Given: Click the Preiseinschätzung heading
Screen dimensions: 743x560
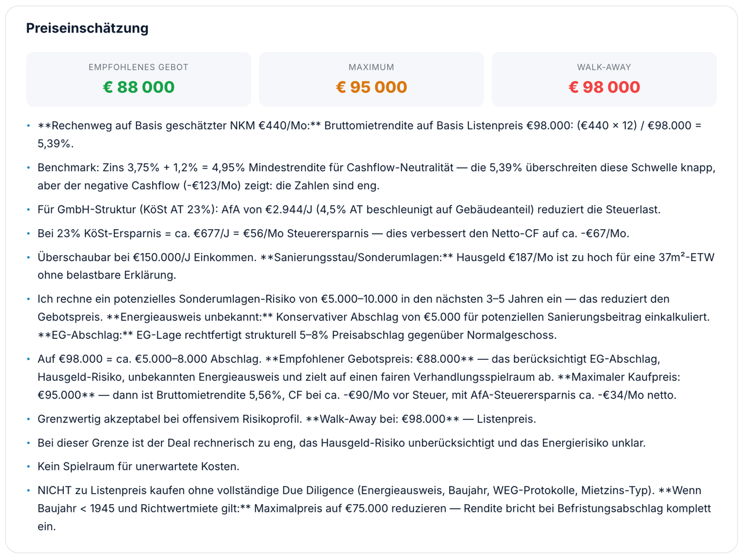Looking at the screenshot, I should click(x=87, y=28).
